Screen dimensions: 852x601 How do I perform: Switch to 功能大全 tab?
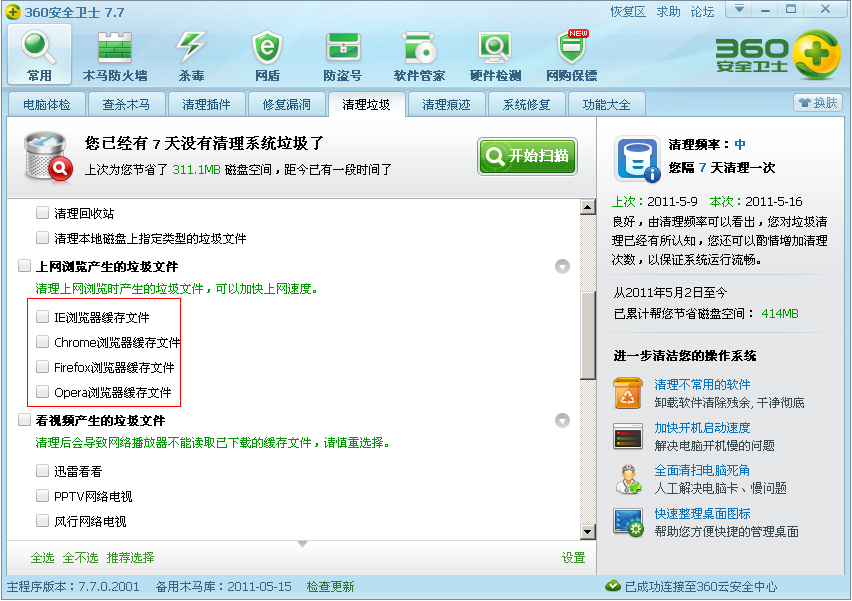[606, 104]
